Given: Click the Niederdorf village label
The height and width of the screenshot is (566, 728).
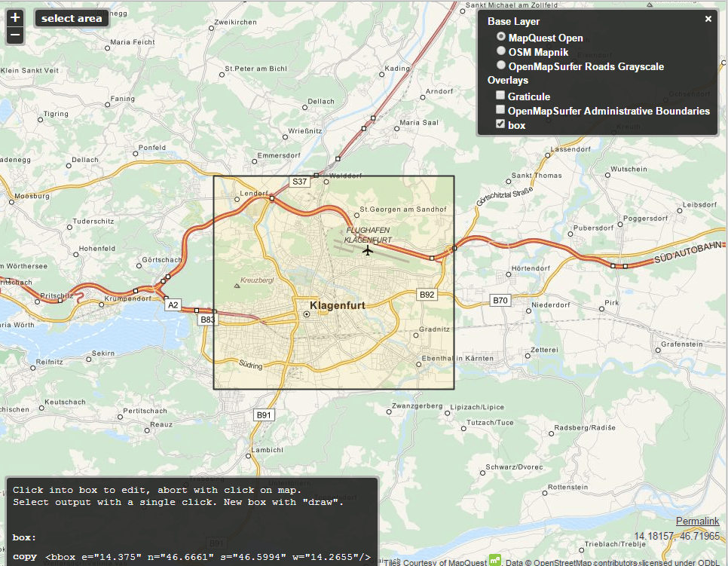Looking at the screenshot, I should click(551, 305).
